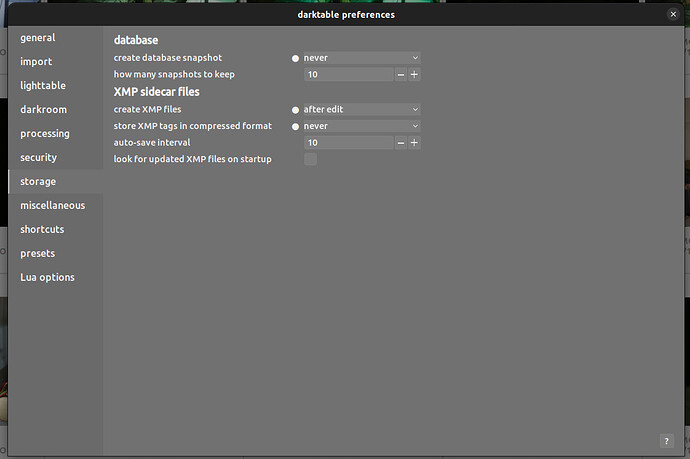The height and width of the screenshot is (459, 690).
Task: Go to the processing preferences tab
Action: click(55, 133)
